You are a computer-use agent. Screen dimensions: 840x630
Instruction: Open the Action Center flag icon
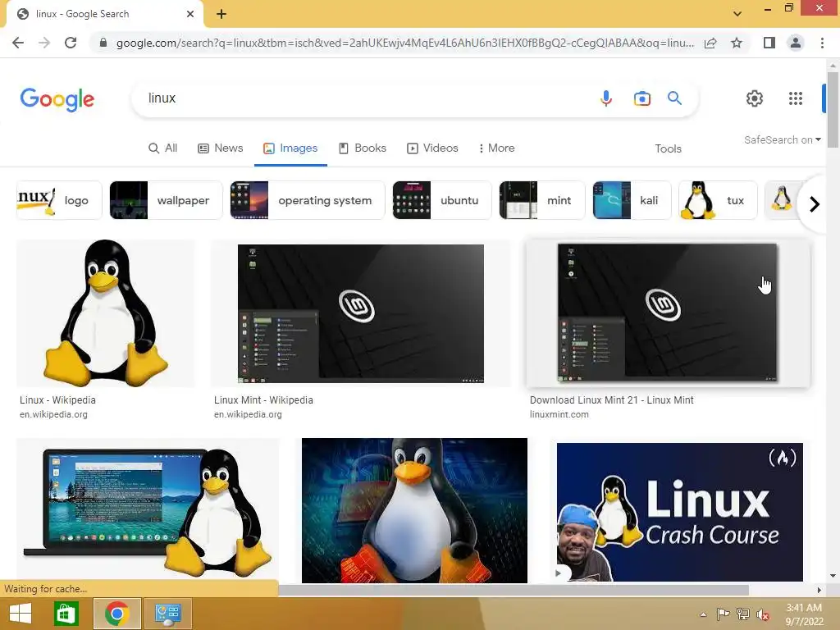(723, 614)
